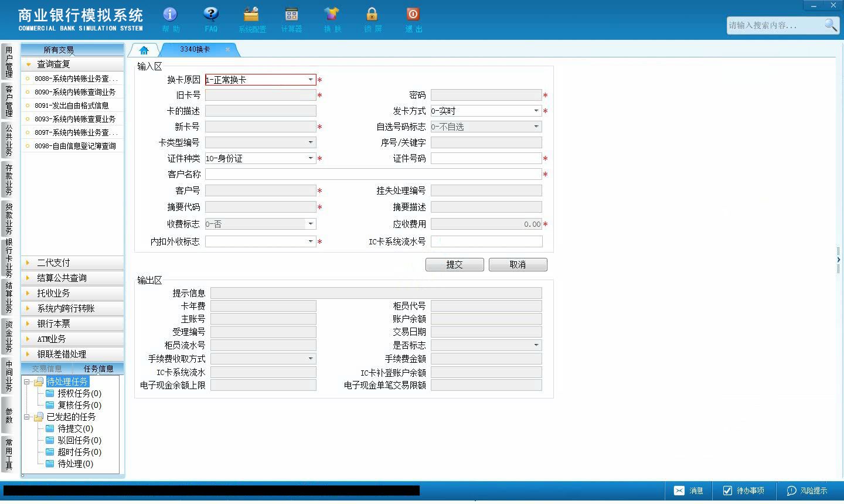Select the 存款业务 side tab

[x=9, y=179]
